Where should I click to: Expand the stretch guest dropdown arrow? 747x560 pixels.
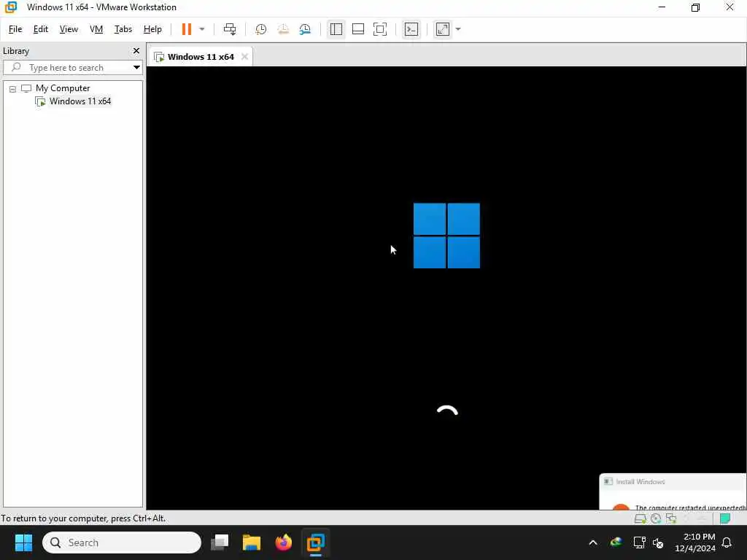(458, 29)
